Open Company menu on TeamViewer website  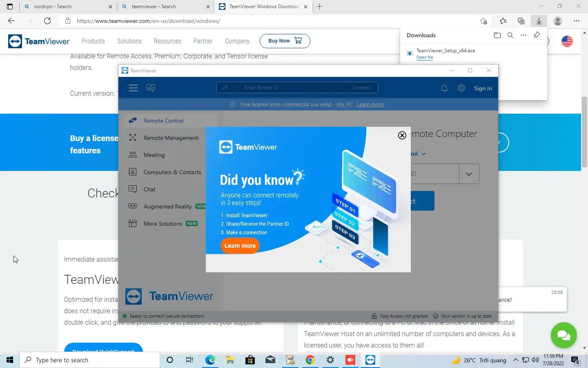[237, 41]
